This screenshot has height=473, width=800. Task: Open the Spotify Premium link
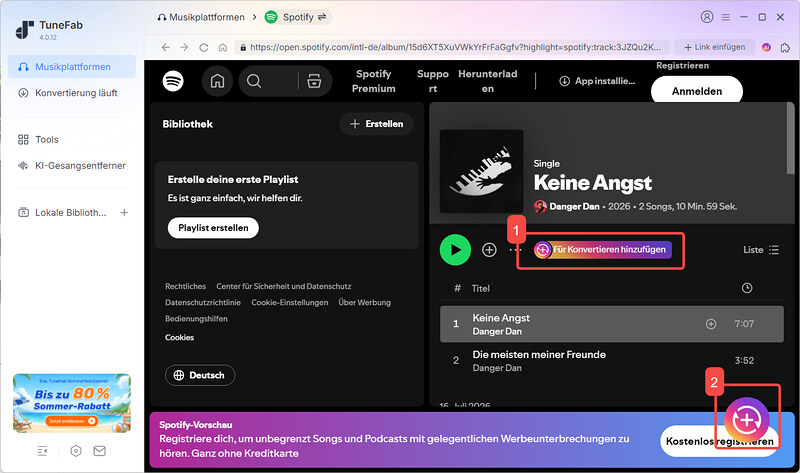point(373,81)
